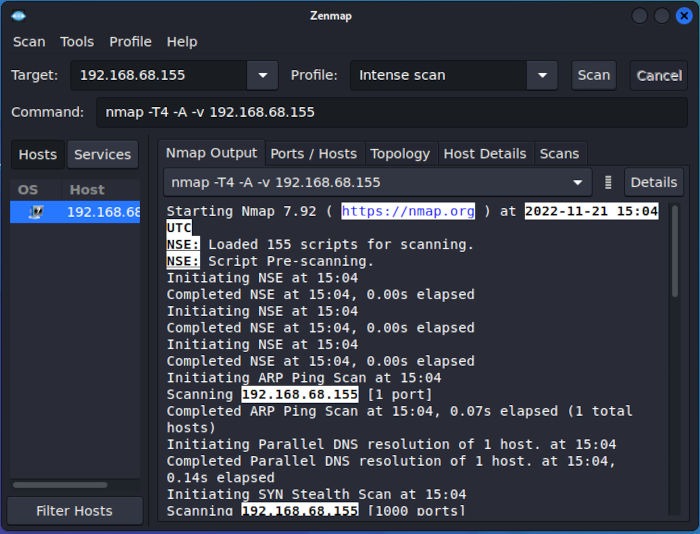The image size is (700, 534).
Task: Click the '0.14s elapsed' text
Action: pyautogui.click(x=221, y=478)
